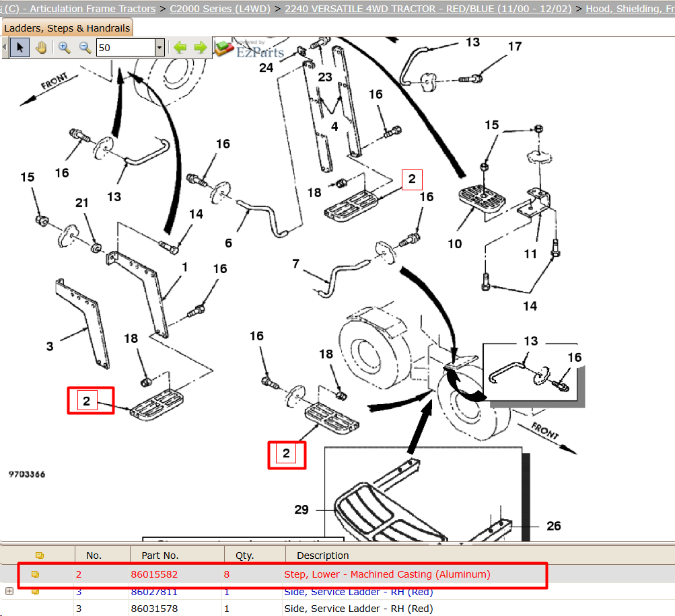The height and width of the screenshot is (616, 675).
Task: Select black 'Side, Service Ladder - RH (Red)' for 86031578
Action: (x=358, y=609)
